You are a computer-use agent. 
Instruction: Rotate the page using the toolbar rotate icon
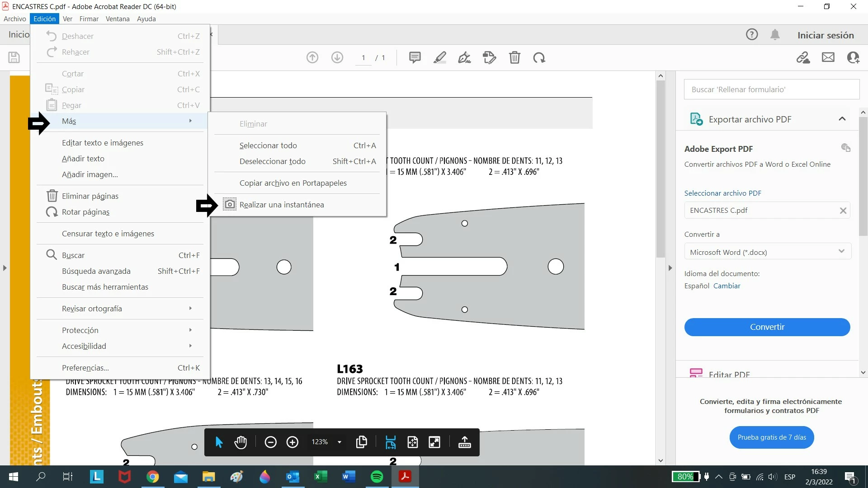tap(539, 57)
